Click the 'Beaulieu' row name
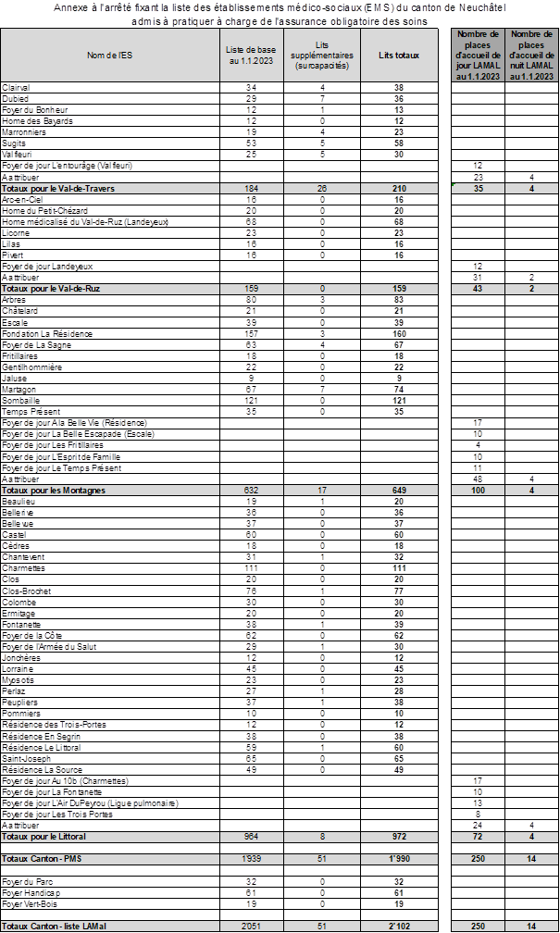Image resolution: width=560 pixels, height=933 pixels. point(18,502)
